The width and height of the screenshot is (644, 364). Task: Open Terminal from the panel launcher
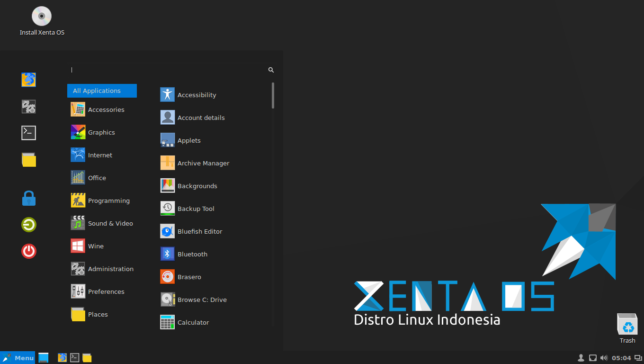coord(74,358)
